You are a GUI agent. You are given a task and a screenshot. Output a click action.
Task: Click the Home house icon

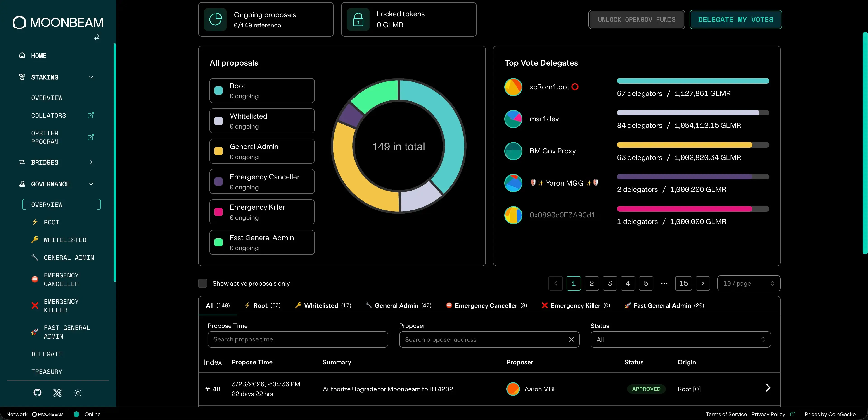pos(22,55)
